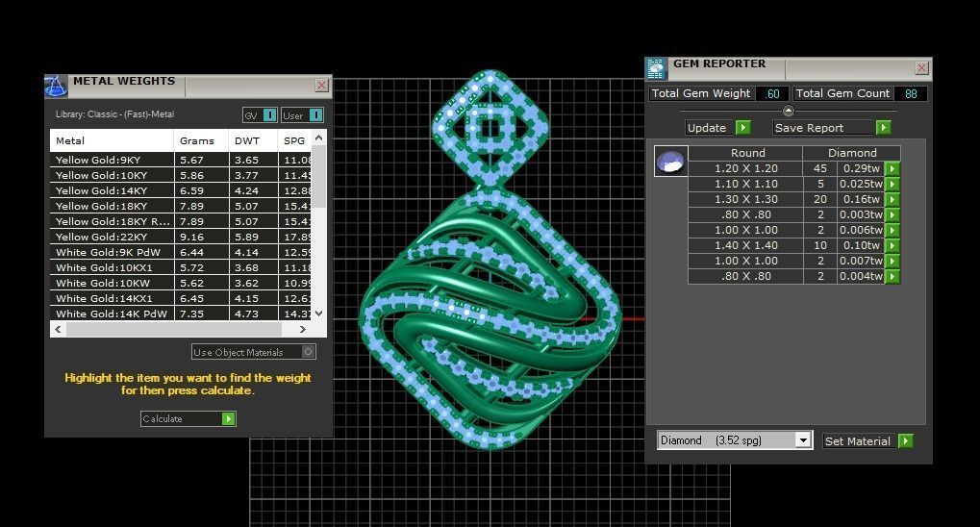Select Yellow Gold:9KY row
This screenshot has height=527, width=980.
181,160
